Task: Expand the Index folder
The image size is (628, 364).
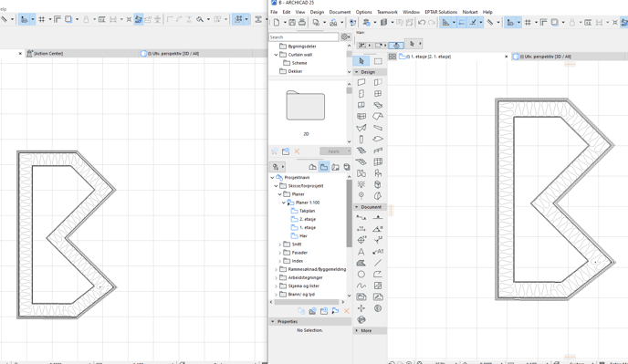Action: point(279,261)
